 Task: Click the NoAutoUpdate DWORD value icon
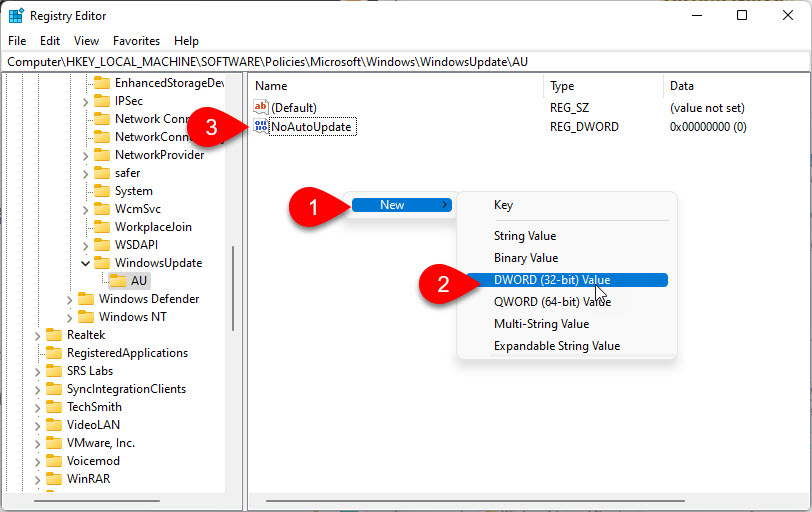tap(260, 126)
